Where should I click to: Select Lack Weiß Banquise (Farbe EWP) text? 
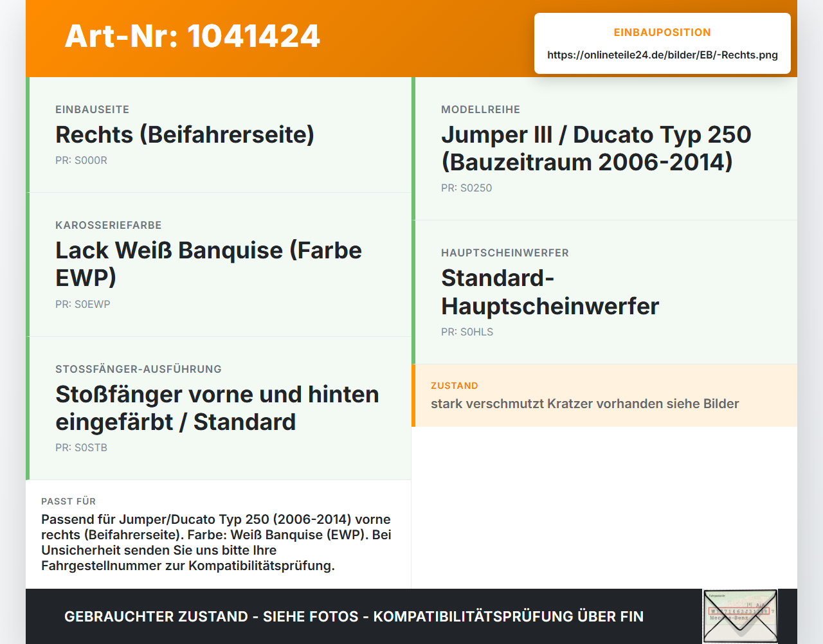tap(208, 264)
